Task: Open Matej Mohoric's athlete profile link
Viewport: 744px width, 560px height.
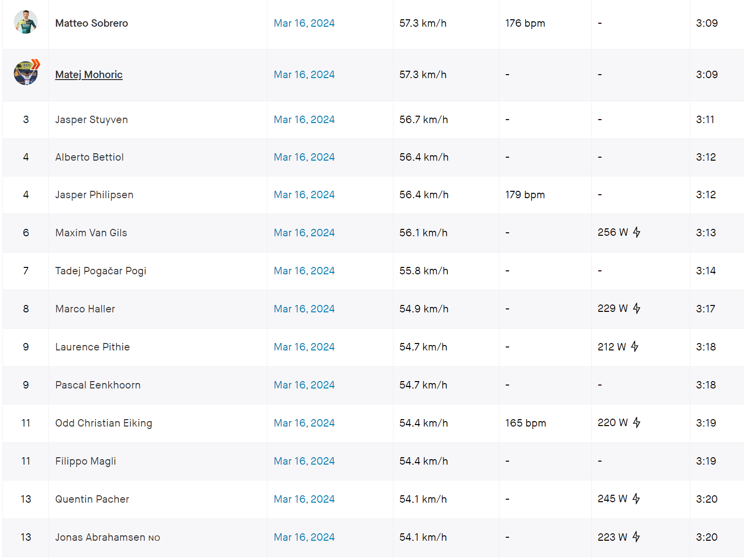Action: click(x=89, y=75)
